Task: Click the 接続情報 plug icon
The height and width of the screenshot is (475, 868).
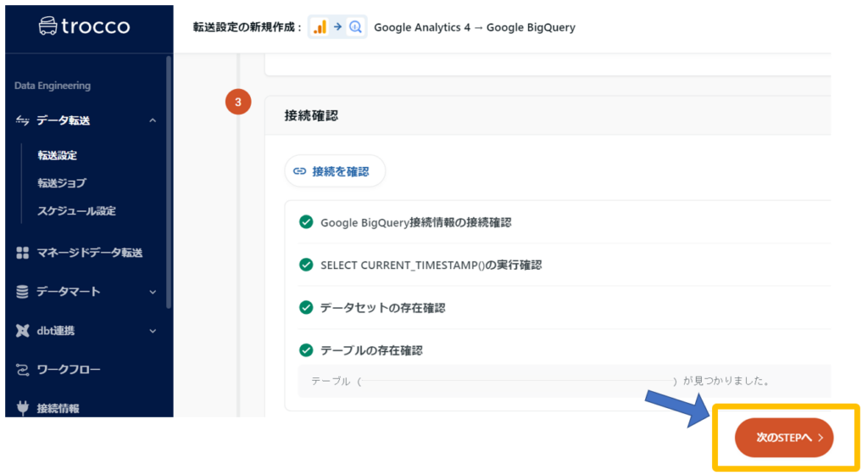Action: [x=23, y=408]
